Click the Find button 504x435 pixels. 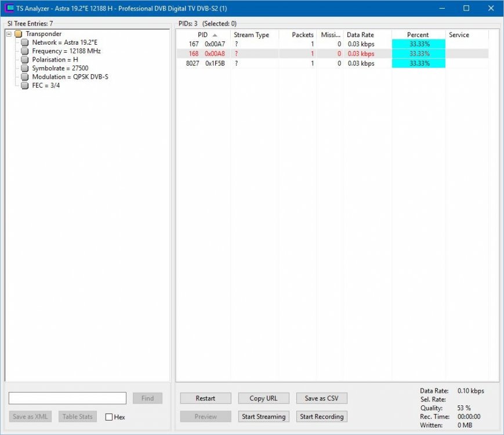(x=147, y=398)
